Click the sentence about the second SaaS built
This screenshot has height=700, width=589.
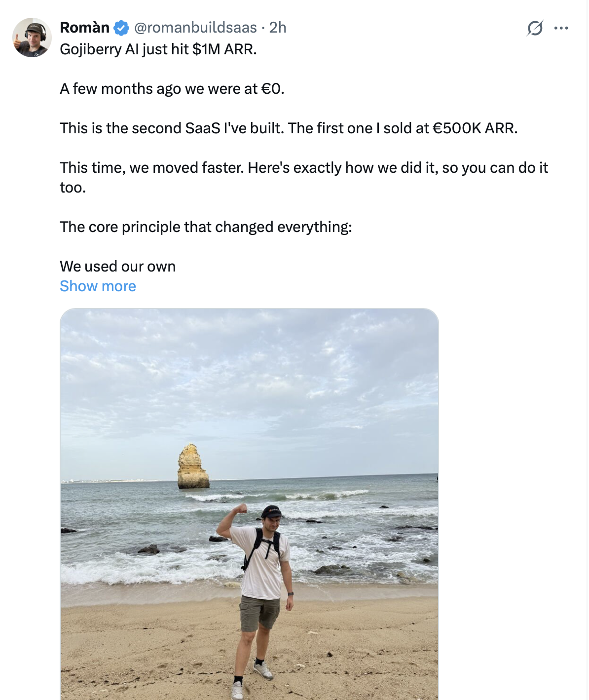(x=289, y=128)
